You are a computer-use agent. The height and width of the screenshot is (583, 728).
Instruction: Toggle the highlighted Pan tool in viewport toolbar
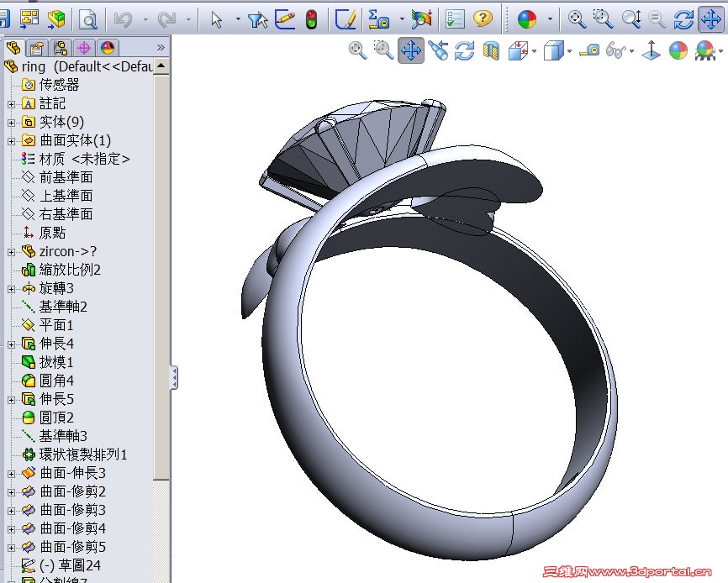click(411, 50)
